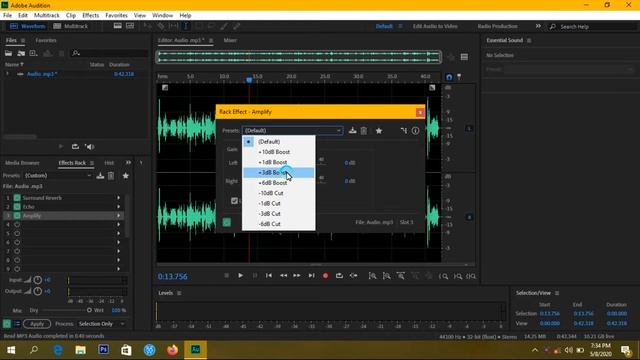Import file icon in Files panel

21,53
